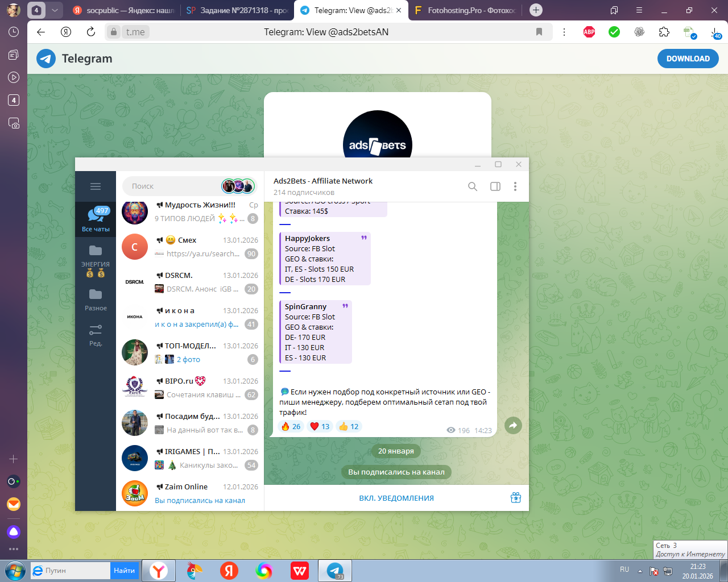Expand tab group dropdown arrow
Viewport: 728px width, 582px height.
(x=55, y=10)
